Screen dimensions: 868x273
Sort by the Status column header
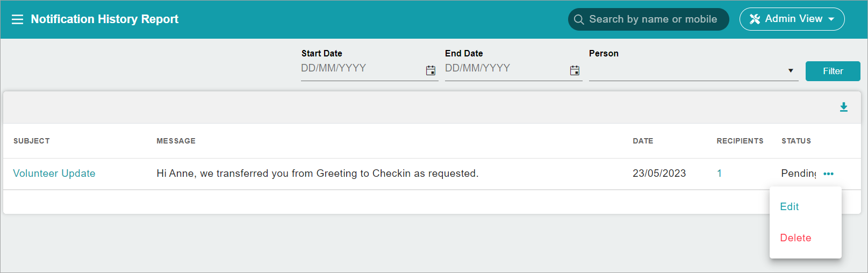click(x=796, y=141)
